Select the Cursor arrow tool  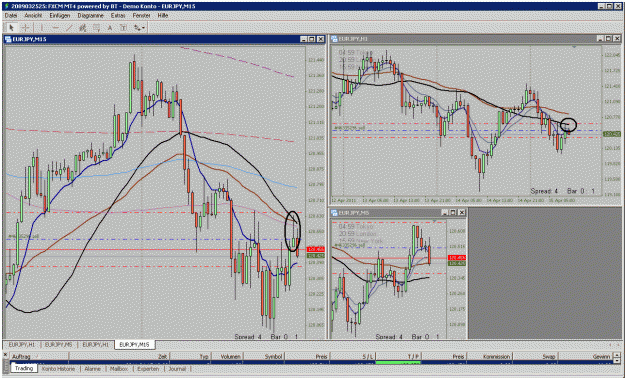pos(11,28)
